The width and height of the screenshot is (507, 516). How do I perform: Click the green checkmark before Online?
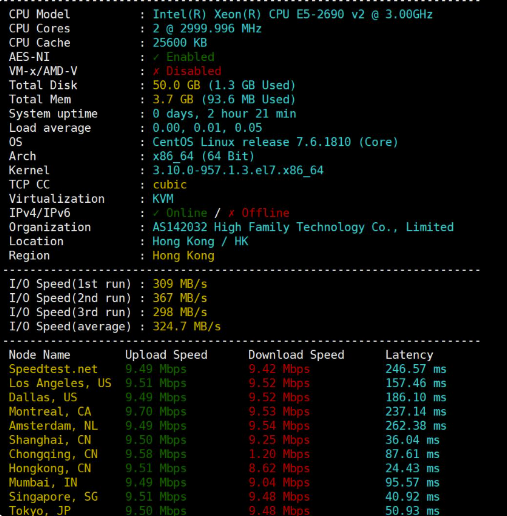click(x=156, y=213)
